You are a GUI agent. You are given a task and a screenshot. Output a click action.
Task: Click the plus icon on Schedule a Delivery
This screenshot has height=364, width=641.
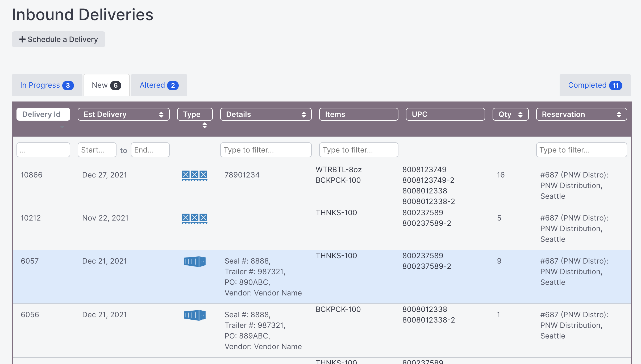(22, 39)
